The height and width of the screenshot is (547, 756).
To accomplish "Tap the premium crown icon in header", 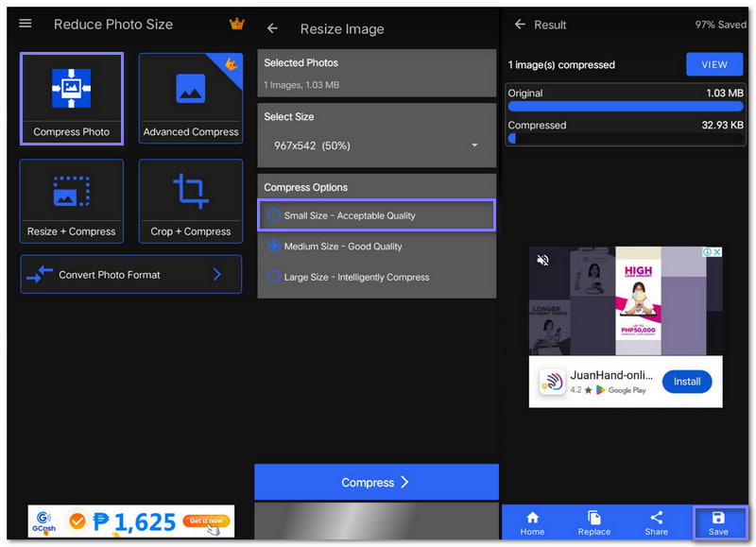I will [237, 23].
